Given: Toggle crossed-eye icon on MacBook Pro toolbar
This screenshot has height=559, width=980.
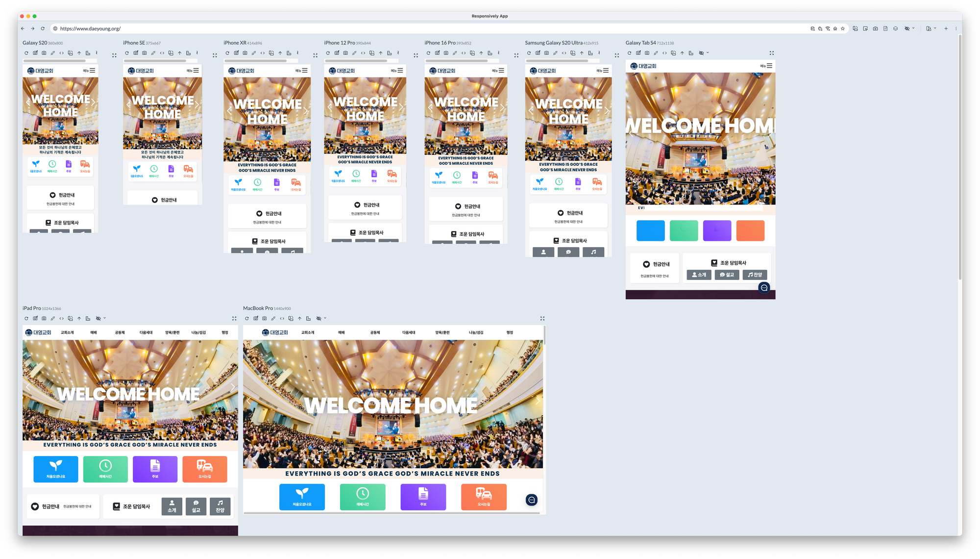Looking at the screenshot, I should click(x=318, y=318).
